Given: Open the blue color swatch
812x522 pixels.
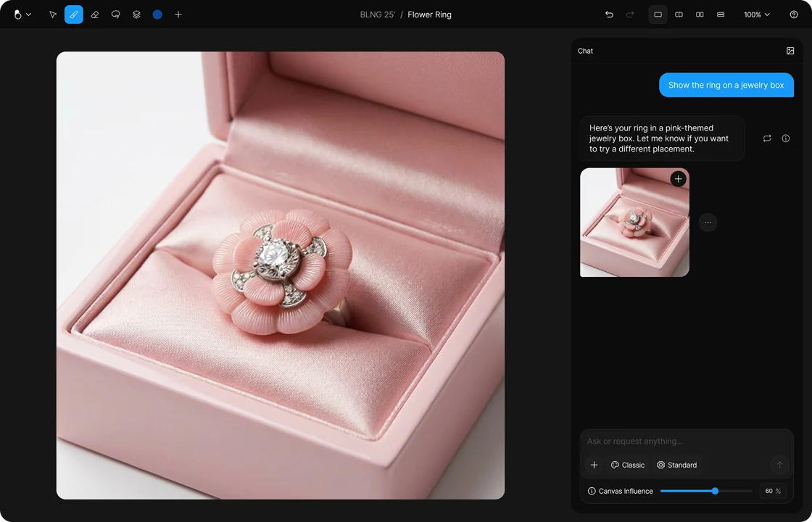Looking at the screenshot, I should pos(157,14).
